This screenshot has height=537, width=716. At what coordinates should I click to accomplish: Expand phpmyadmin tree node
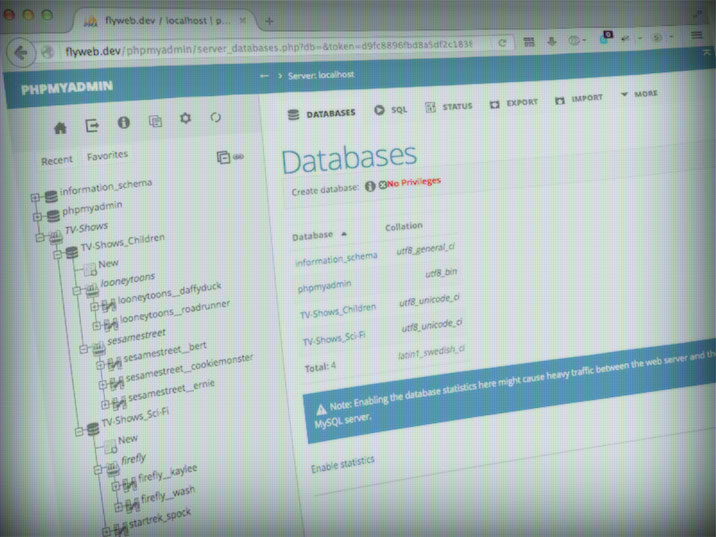(x=37, y=216)
